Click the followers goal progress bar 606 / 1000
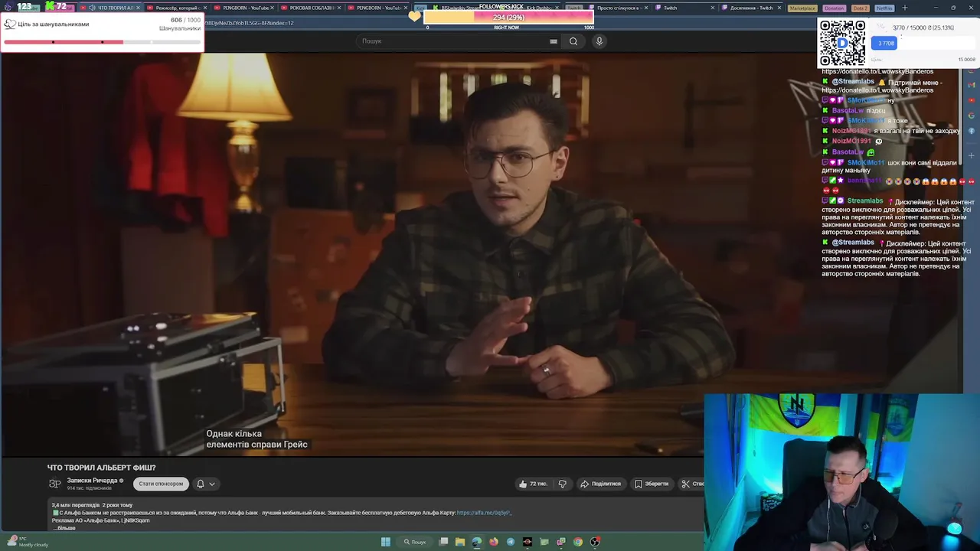 coord(102,42)
